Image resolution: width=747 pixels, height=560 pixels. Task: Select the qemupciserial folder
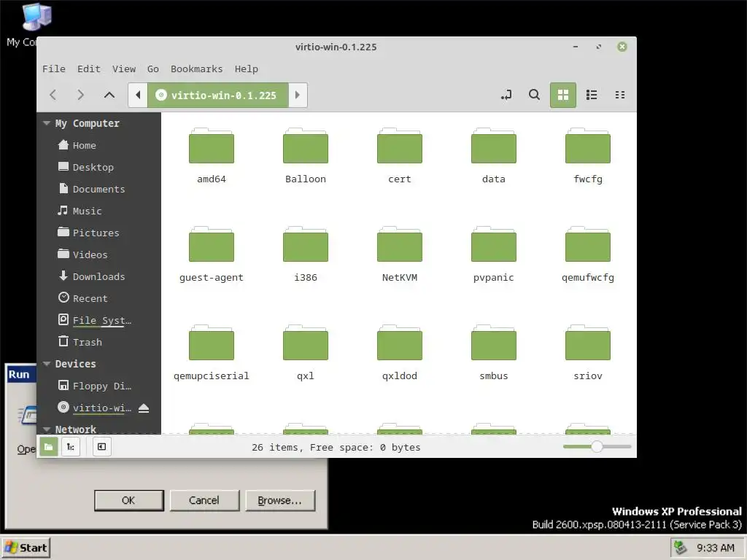click(212, 354)
